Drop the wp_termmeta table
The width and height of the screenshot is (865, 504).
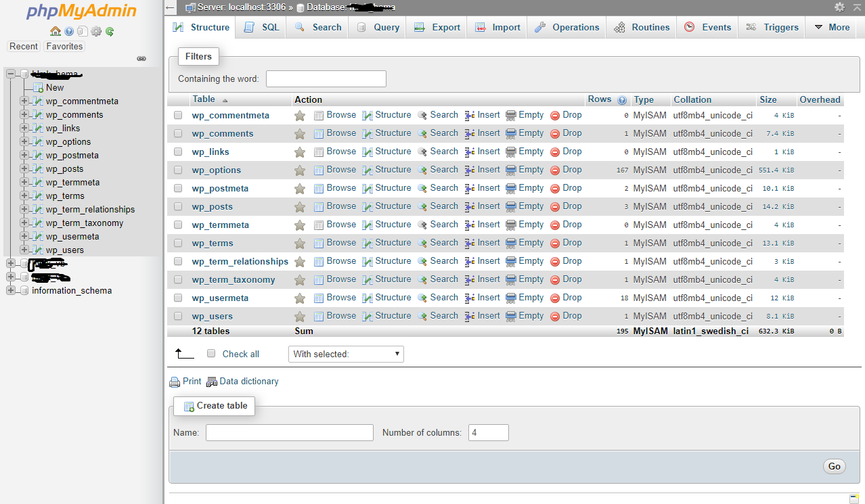pos(566,225)
